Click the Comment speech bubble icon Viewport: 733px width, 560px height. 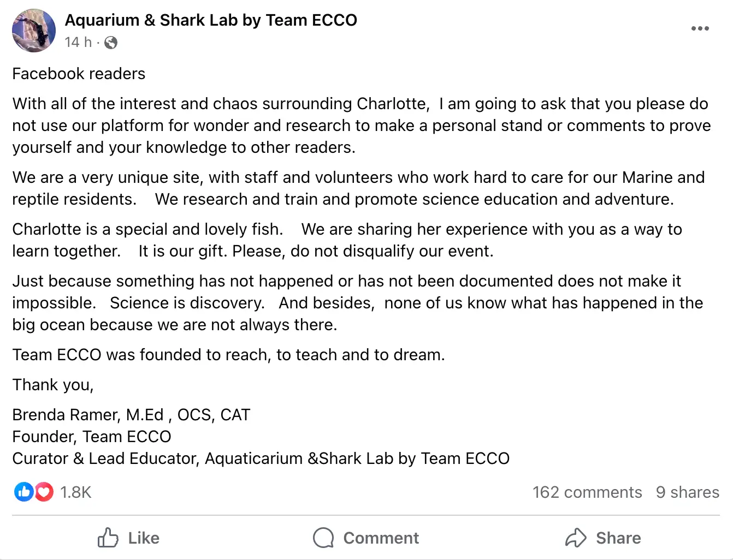(323, 538)
